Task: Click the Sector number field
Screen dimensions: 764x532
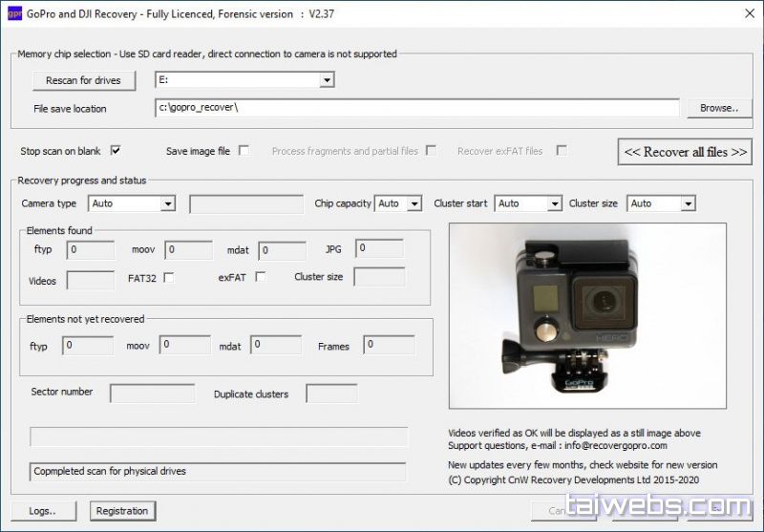Action: (x=138, y=394)
